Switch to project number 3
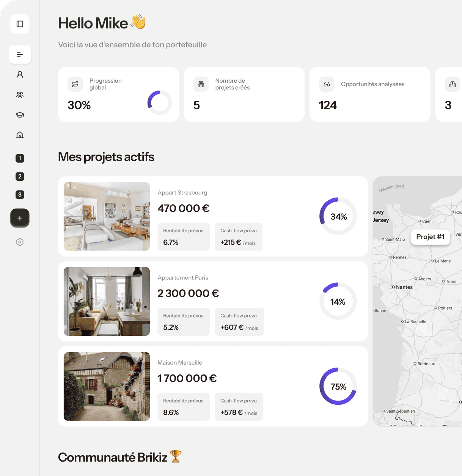The width and height of the screenshot is (462, 476). click(20, 194)
